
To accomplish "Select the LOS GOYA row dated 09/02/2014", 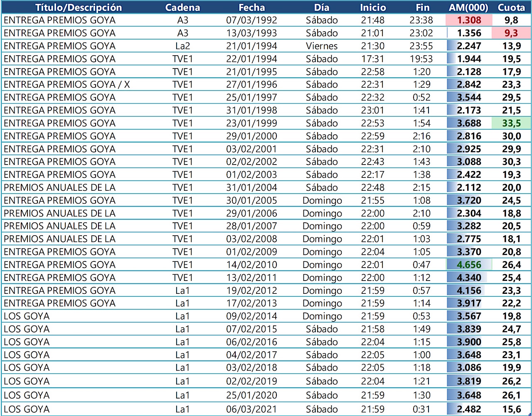I will 266,316.
